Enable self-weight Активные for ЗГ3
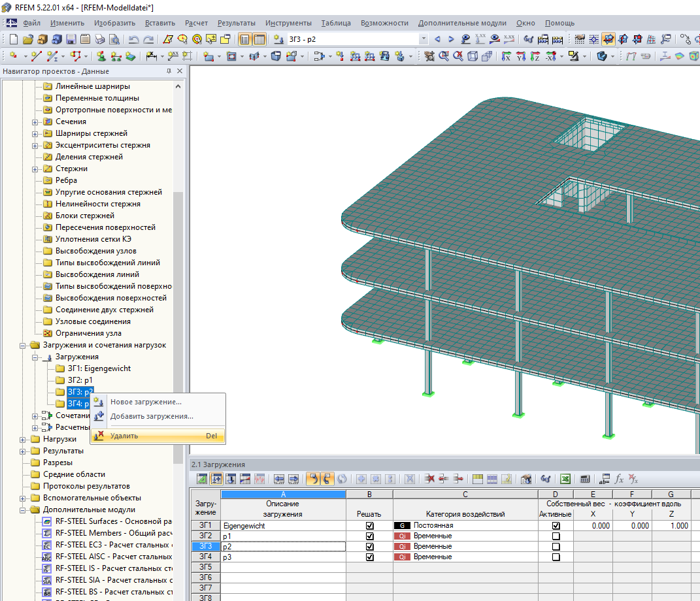 (556, 547)
